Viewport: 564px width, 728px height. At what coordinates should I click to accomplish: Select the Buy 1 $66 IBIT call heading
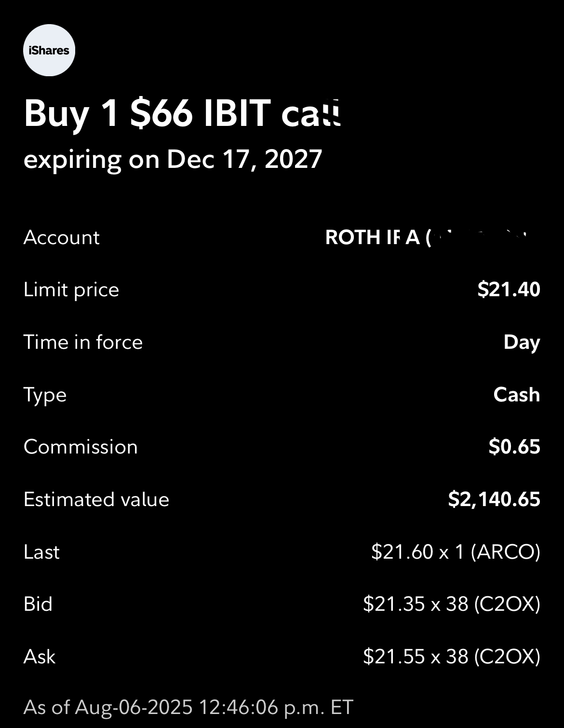coord(182,113)
